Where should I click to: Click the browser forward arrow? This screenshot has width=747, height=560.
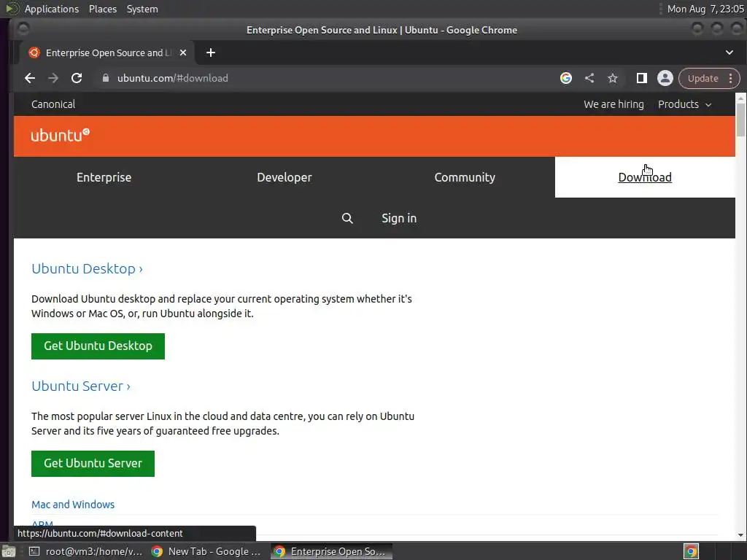53,78
